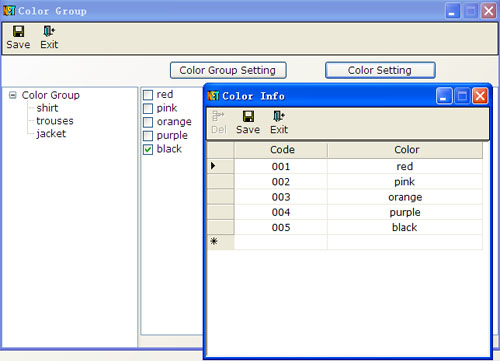
Task: Click the black cell in Color column
Action: coord(405,228)
